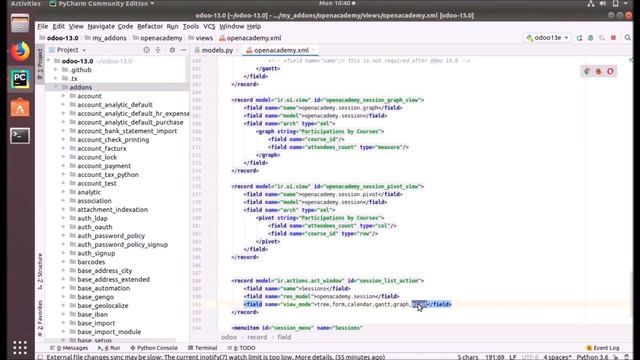
Task: Click the LF line separator indicator
Action: (513, 357)
